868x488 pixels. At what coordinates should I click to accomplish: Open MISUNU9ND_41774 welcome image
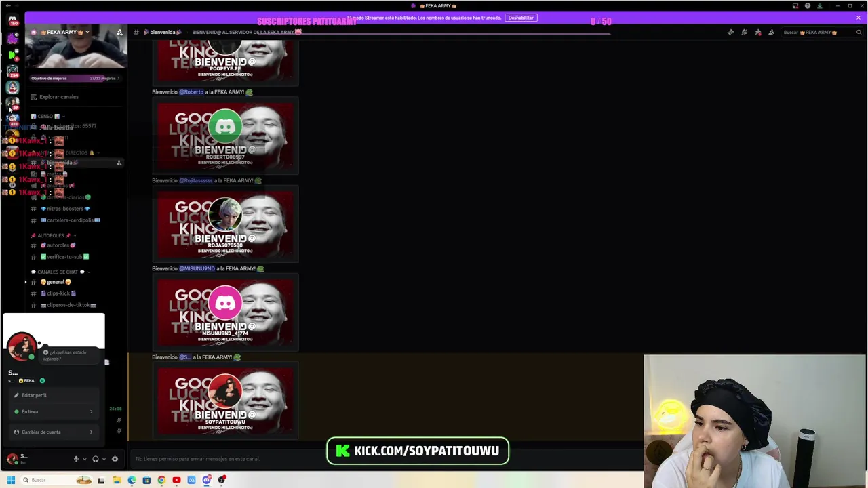coord(225,312)
